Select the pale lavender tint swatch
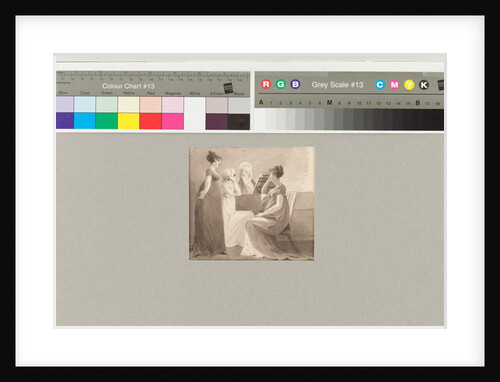This screenshot has width=500, height=382. (x=65, y=105)
